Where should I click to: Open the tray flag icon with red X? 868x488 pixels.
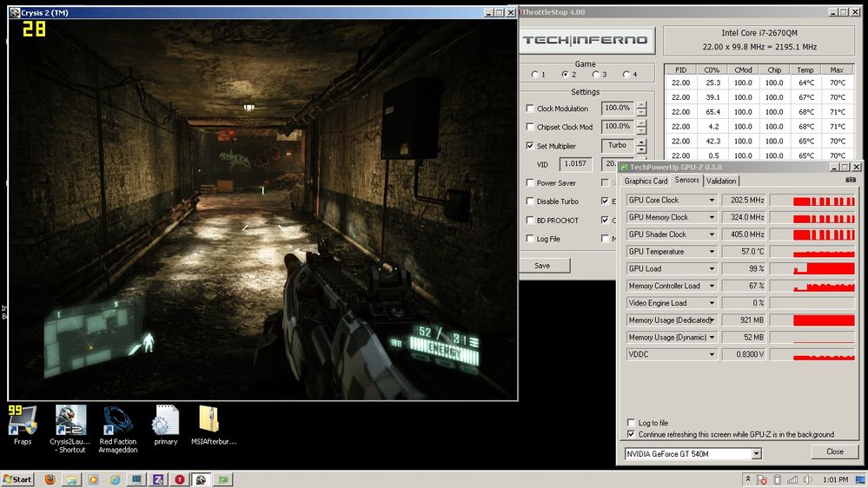point(762,479)
